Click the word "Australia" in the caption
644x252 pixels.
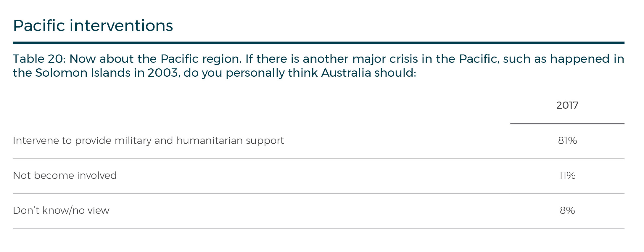346,73
